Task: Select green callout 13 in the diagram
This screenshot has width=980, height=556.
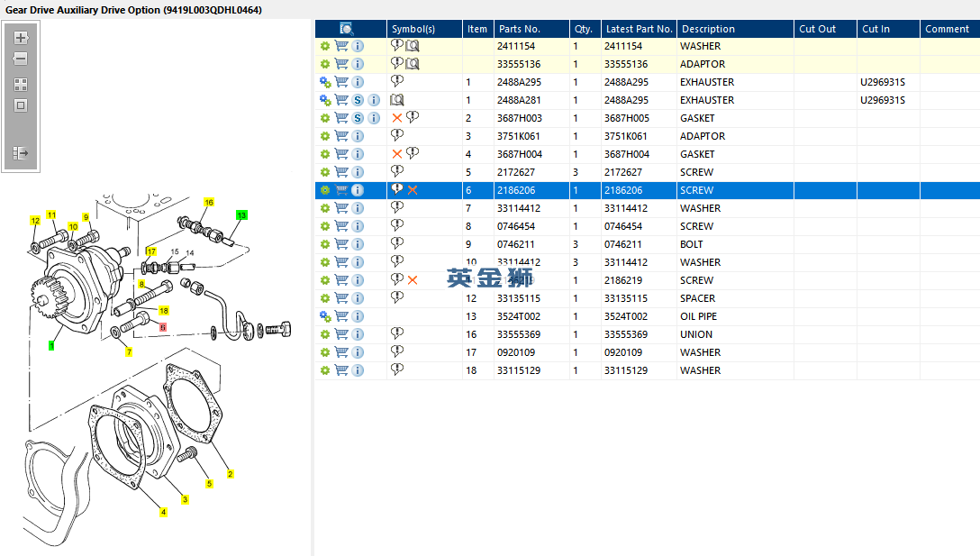Action: click(x=242, y=215)
